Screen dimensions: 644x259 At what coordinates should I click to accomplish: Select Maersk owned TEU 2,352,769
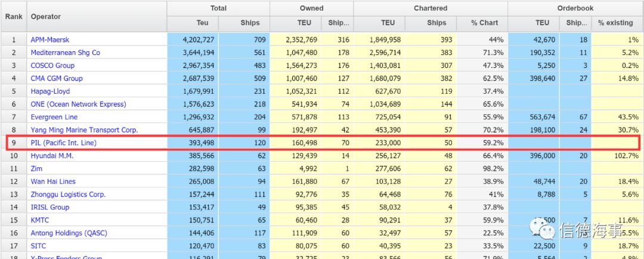coord(302,40)
